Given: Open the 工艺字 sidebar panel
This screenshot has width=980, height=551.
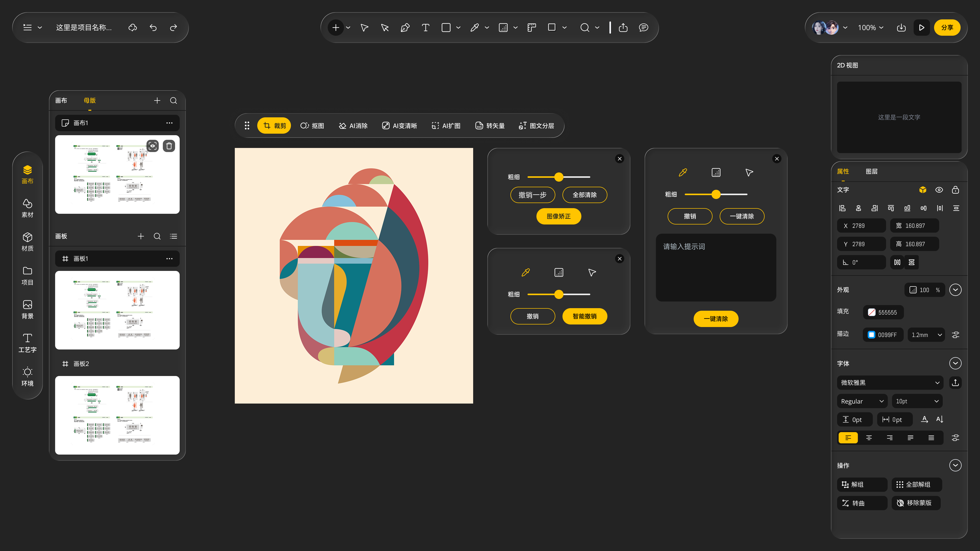Looking at the screenshot, I should (27, 343).
